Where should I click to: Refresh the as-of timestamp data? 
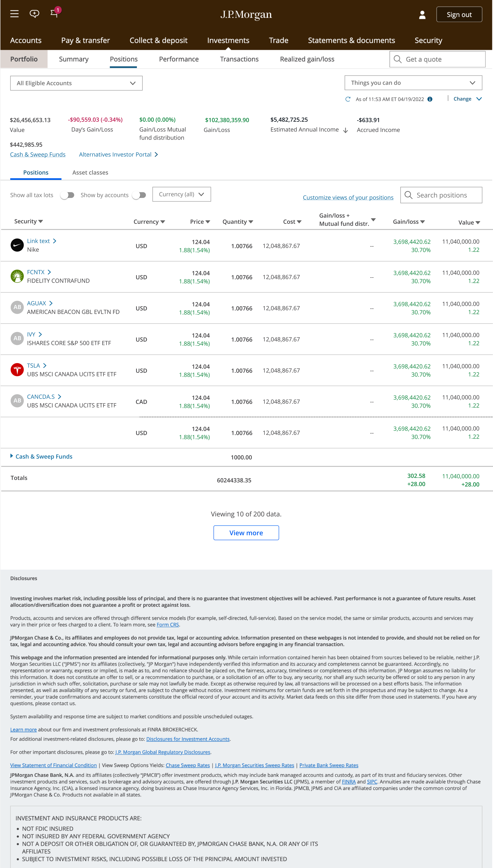[x=347, y=99]
